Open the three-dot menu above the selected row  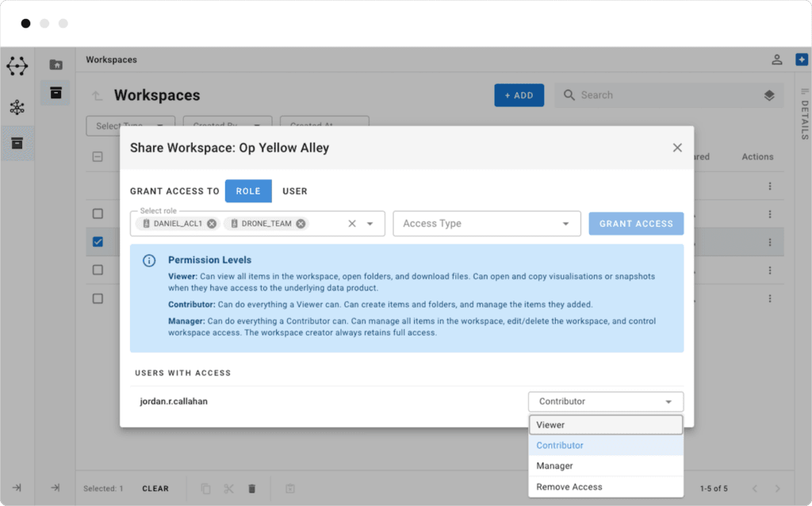(770, 214)
